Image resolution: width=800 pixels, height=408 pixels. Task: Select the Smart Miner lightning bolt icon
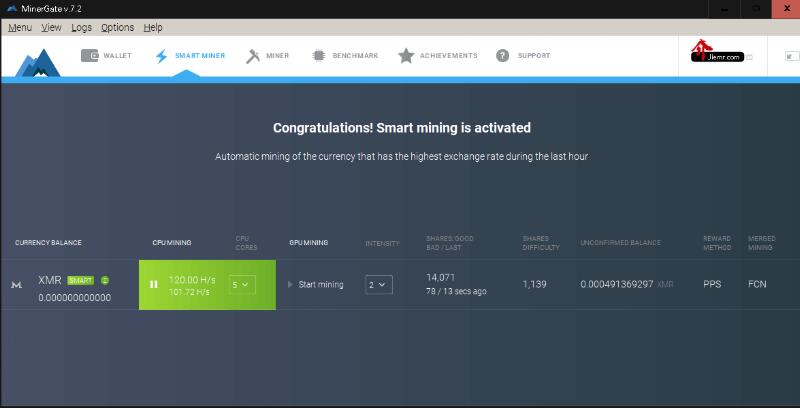(x=161, y=56)
